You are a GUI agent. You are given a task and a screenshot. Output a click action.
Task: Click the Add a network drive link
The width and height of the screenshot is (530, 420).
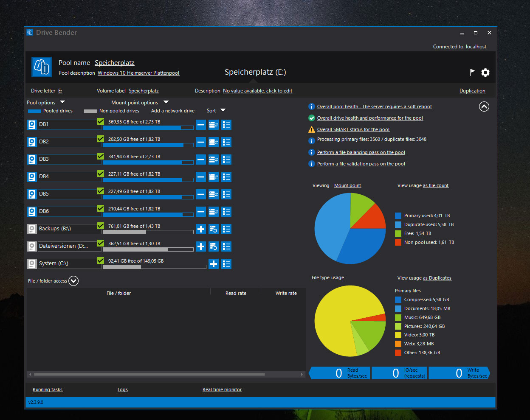[x=173, y=111]
